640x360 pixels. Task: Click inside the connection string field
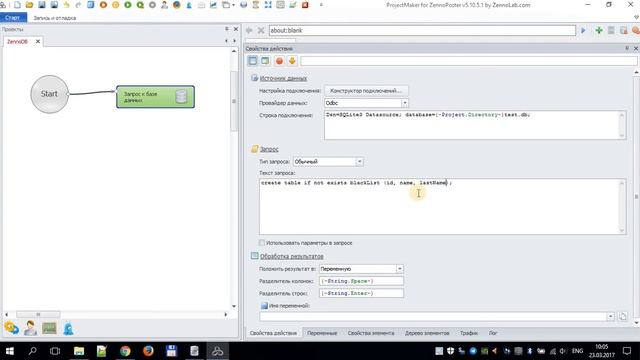(475, 125)
